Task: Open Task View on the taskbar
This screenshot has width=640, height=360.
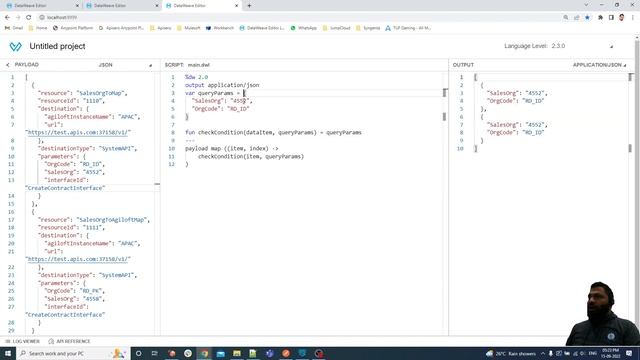Action: click(154, 353)
